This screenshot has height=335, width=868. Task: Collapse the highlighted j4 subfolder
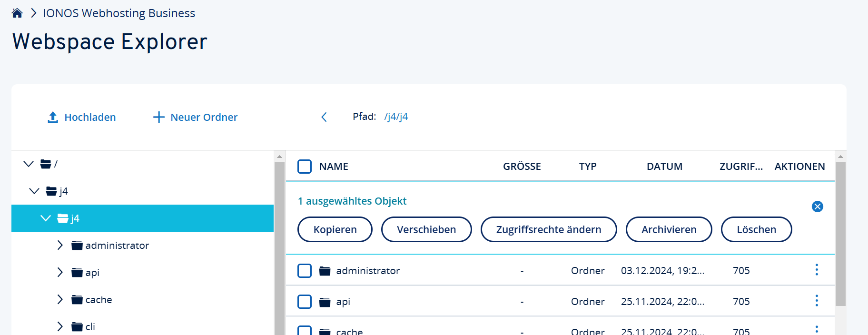pos(46,218)
